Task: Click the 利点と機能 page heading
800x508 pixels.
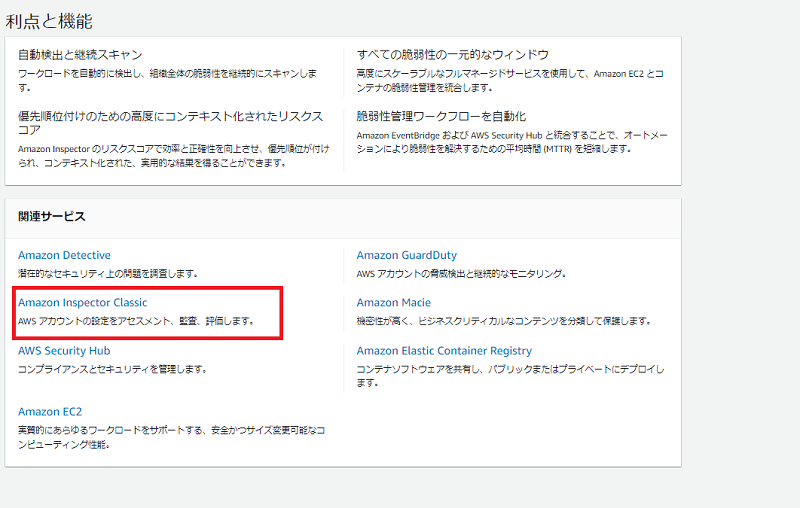Action: click(x=49, y=21)
